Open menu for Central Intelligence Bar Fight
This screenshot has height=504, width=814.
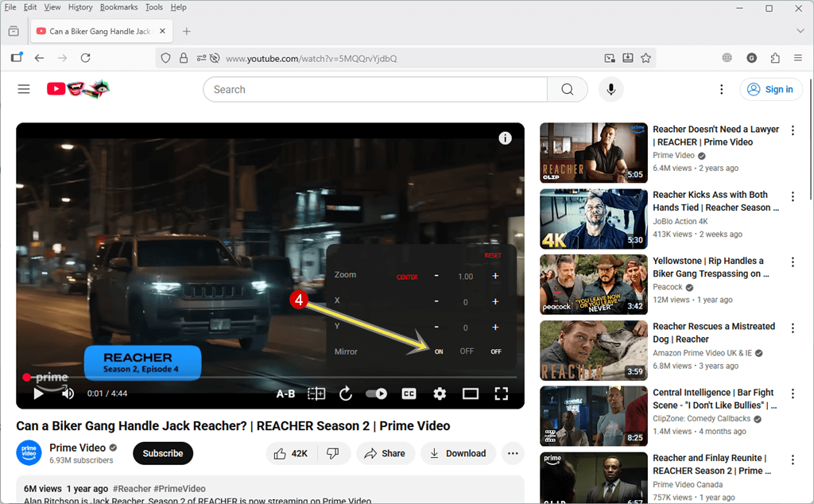click(x=793, y=394)
